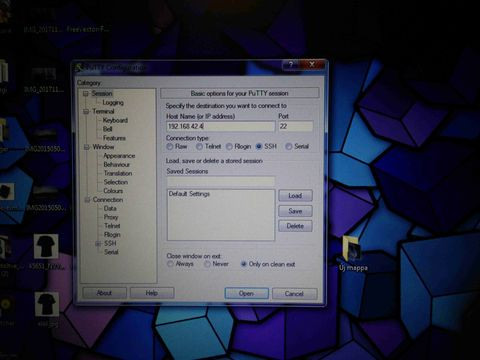Click the Load button

(x=295, y=196)
